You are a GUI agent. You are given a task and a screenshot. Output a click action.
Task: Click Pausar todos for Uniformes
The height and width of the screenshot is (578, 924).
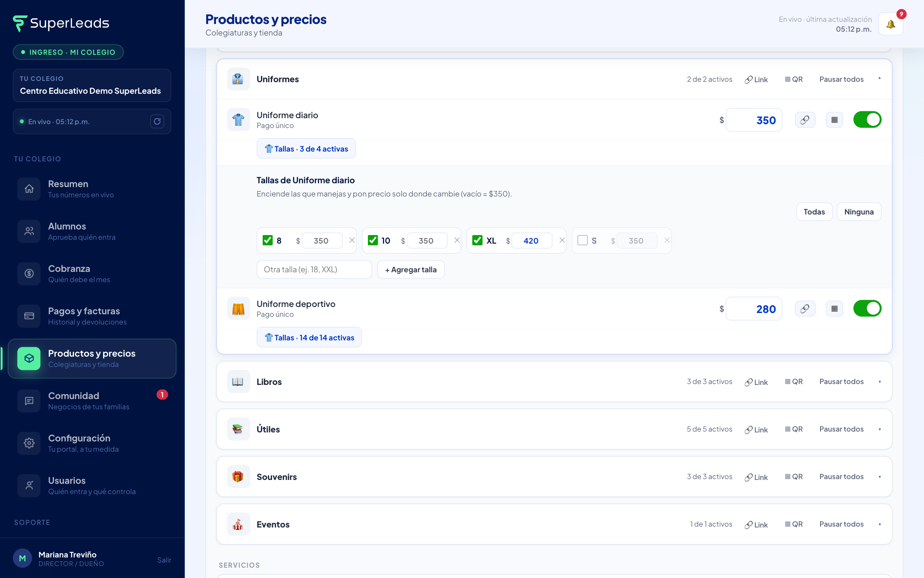pyautogui.click(x=841, y=79)
